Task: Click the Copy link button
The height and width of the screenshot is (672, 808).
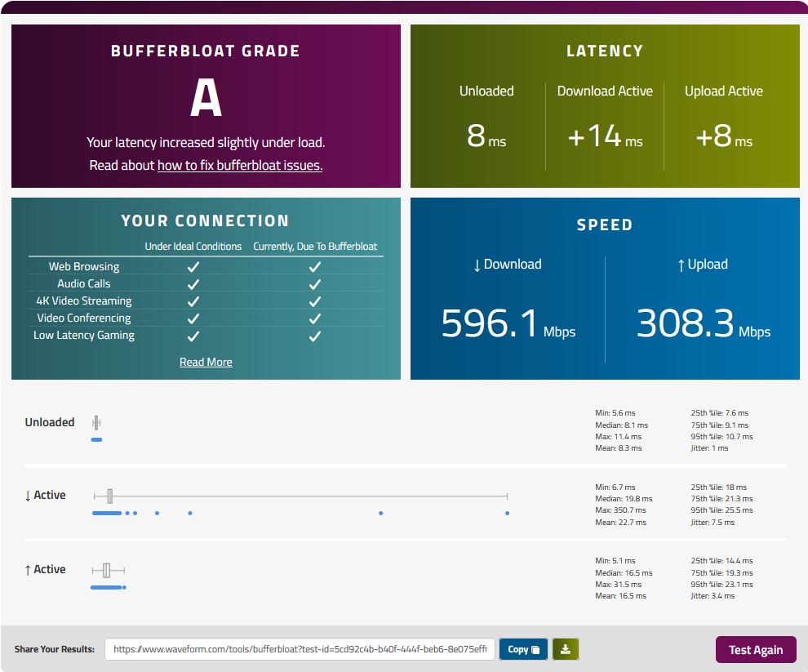Action: point(523,649)
